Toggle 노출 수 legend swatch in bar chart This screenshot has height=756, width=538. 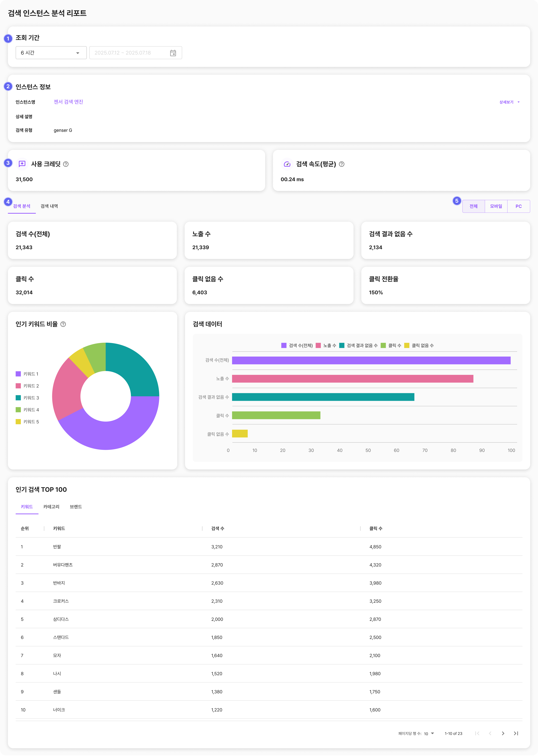coord(318,346)
